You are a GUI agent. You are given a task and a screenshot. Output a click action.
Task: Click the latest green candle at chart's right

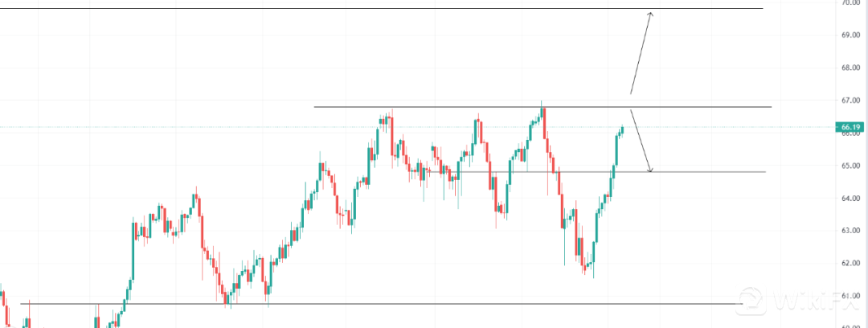622,129
